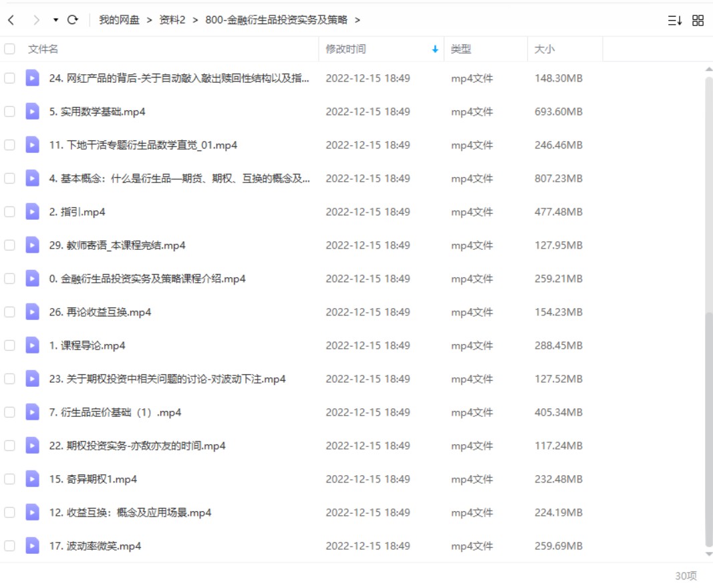This screenshot has height=588, width=713.
Task: Open file 17. 波动率微笑.mp4
Action: (x=95, y=546)
